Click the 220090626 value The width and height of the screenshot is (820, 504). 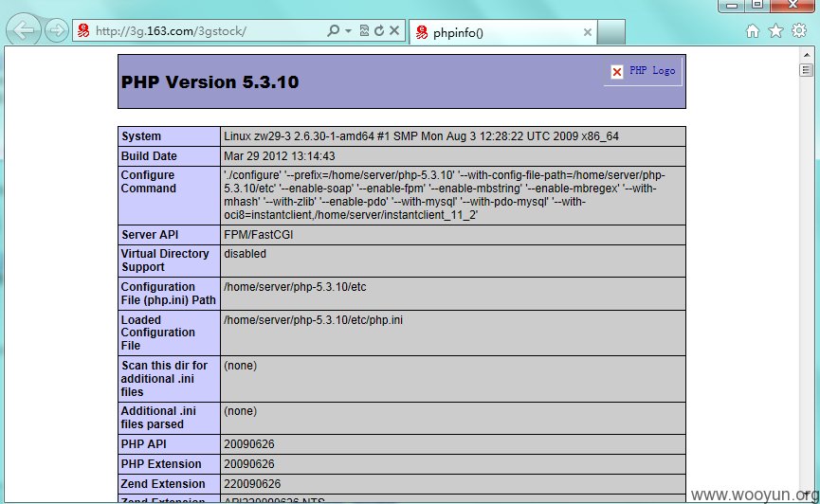252,483
